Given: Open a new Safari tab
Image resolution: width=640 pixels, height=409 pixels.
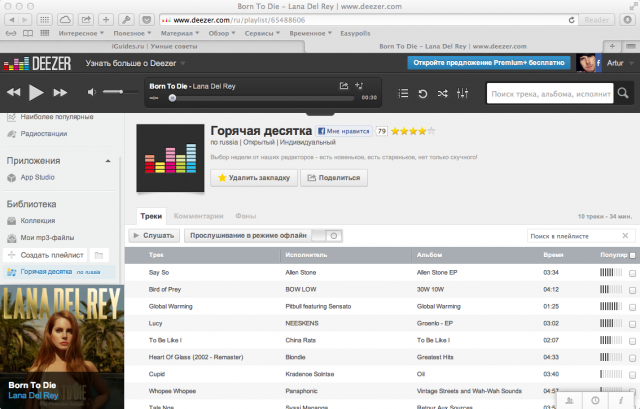Looking at the screenshot, I should tap(612, 47).
